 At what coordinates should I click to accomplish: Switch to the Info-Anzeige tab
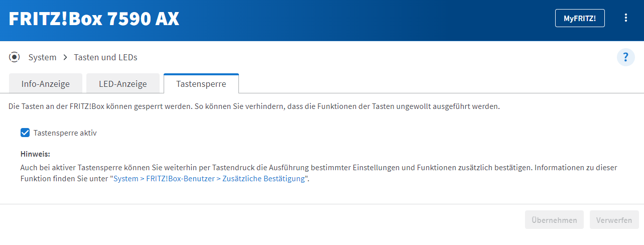click(x=46, y=84)
